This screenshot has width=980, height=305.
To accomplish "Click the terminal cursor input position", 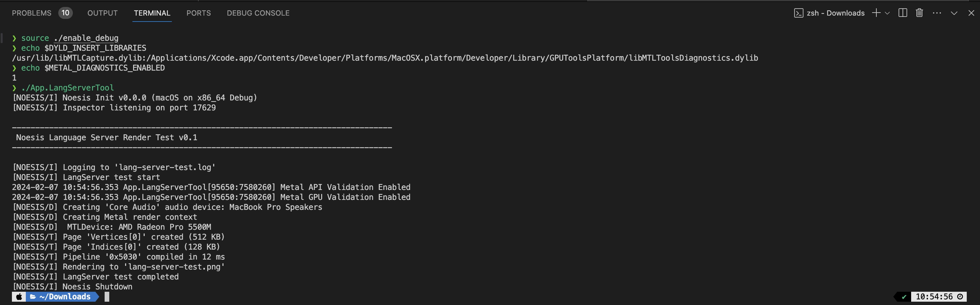I will point(107,297).
